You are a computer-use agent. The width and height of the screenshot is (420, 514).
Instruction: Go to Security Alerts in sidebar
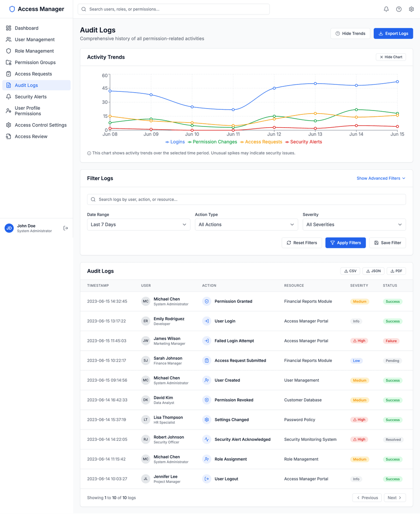coord(31,97)
